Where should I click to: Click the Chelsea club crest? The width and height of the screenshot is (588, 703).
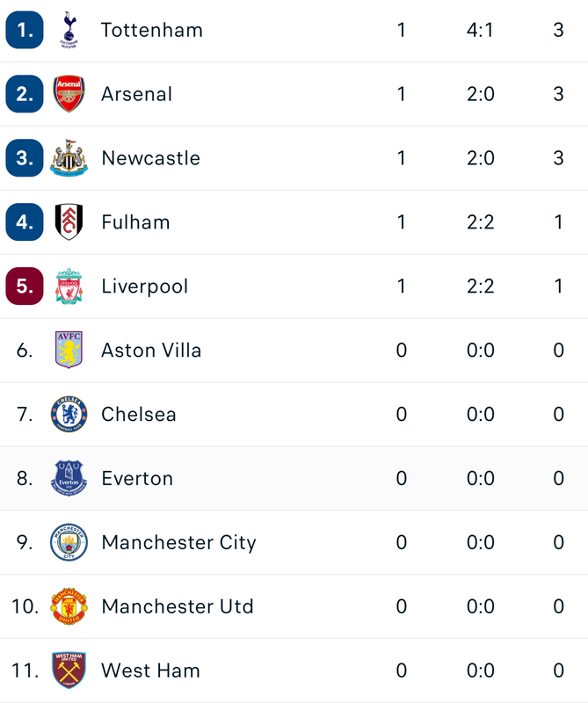pos(69,414)
